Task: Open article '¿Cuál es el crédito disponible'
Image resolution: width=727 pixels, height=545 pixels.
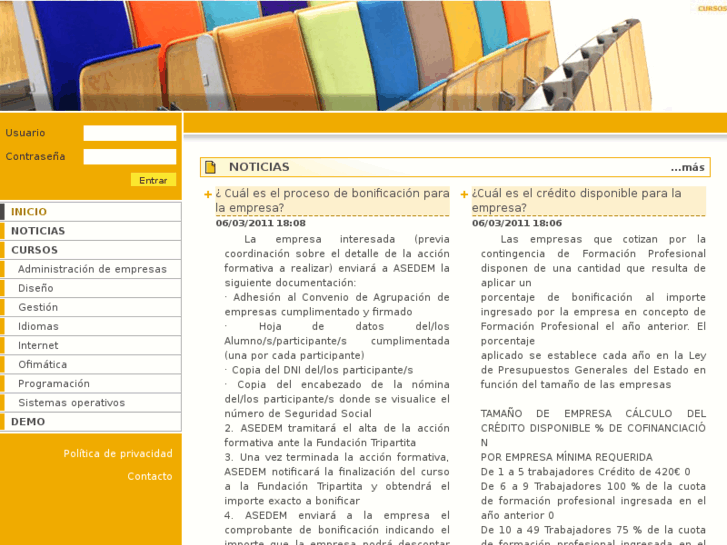Action: click(589, 200)
